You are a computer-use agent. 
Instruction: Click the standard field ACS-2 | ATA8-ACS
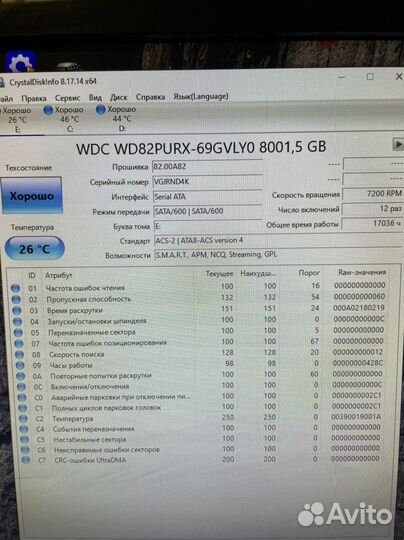point(278,240)
